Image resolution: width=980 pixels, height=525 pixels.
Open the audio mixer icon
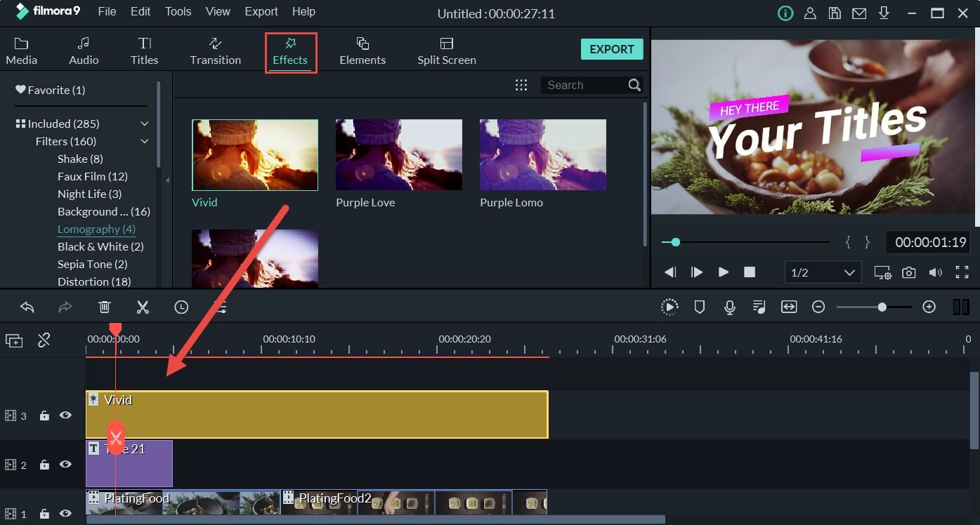759,307
